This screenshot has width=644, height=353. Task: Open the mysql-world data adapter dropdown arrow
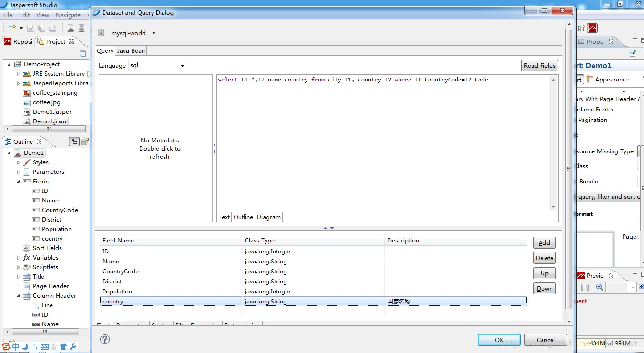[x=153, y=33]
